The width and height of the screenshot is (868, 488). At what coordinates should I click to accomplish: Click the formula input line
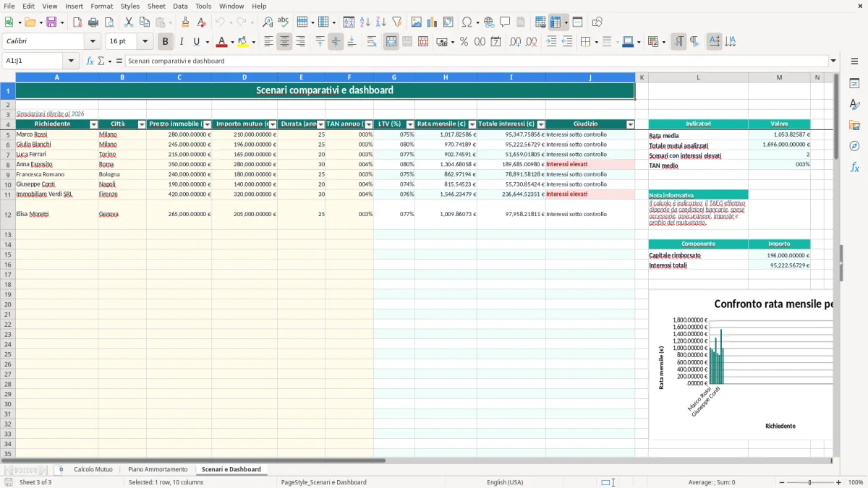476,61
